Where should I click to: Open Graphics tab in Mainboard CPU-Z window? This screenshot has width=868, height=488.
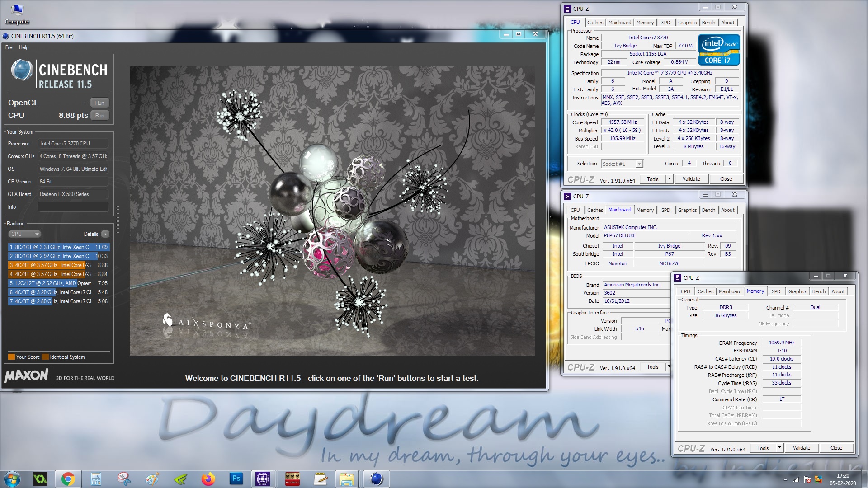tap(687, 210)
